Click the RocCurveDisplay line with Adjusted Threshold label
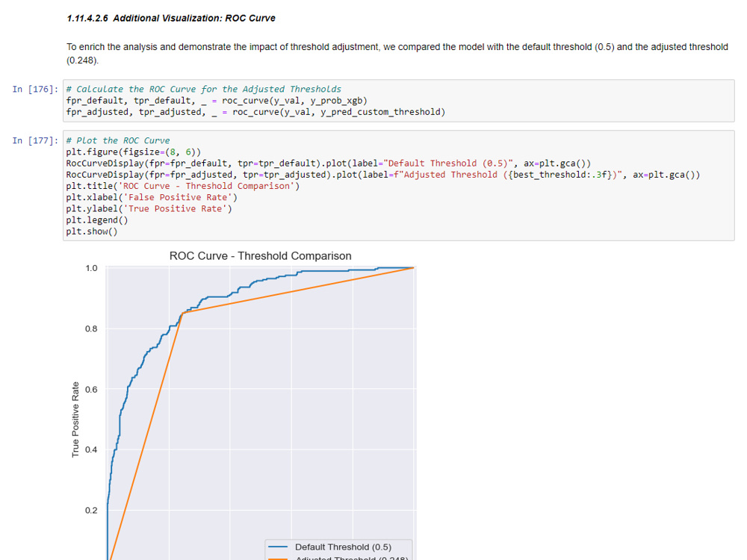 coord(383,175)
